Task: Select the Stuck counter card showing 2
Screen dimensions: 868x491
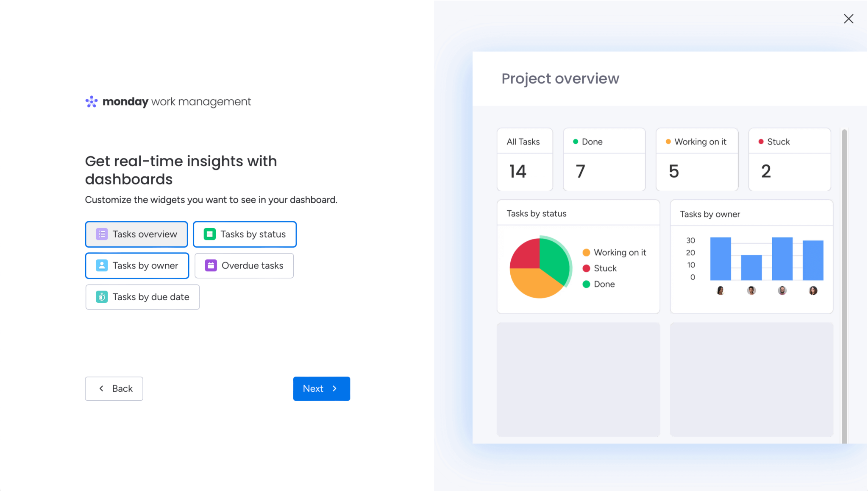Action: (790, 159)
